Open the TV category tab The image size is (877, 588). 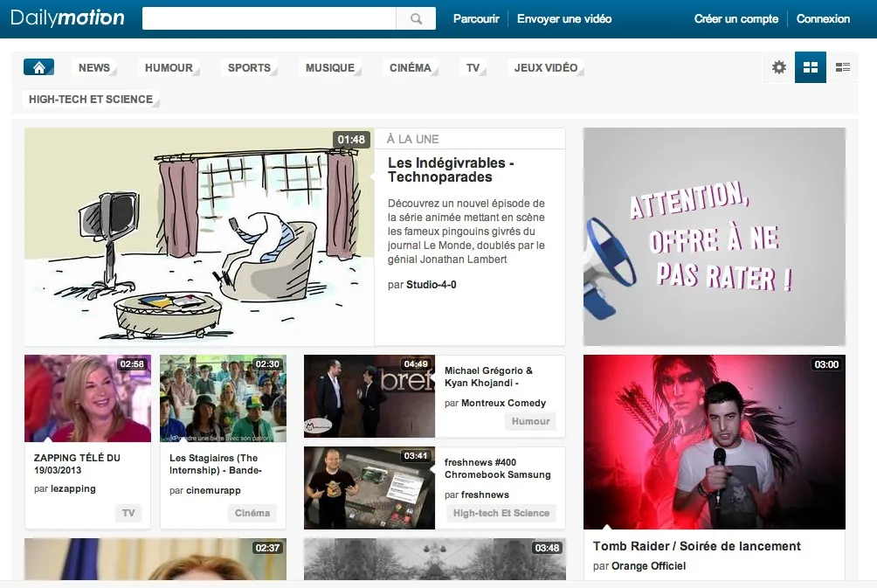tap(473, 67)
